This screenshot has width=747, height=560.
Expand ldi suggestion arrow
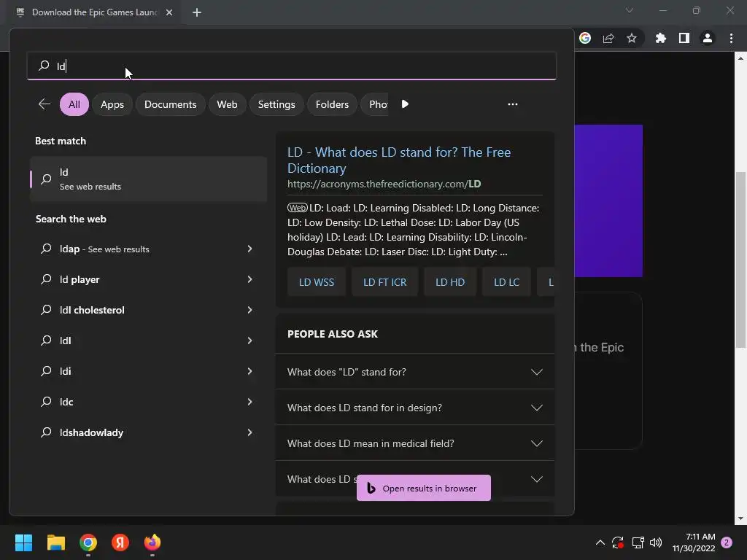tap(249, 371)
